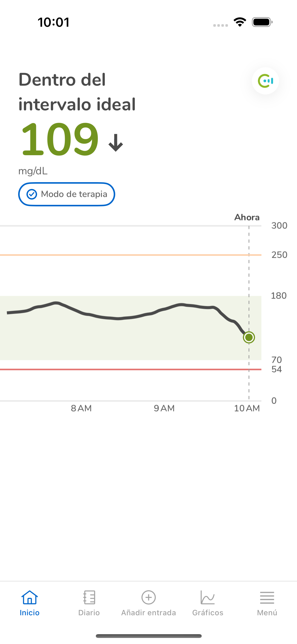Tap the Wi-Fi status icon
297x644 pixels.
(x=240, y=22)
